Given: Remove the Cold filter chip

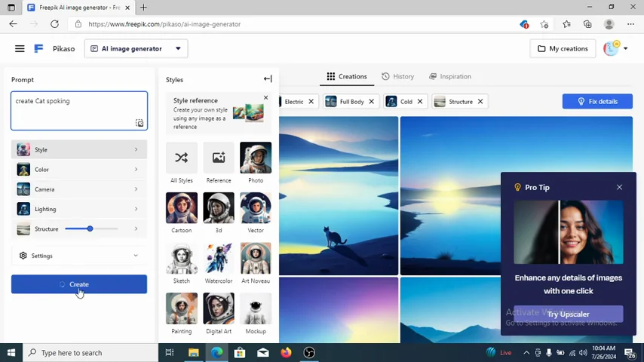Looking at the screenshot, I should tap(420, 102).
